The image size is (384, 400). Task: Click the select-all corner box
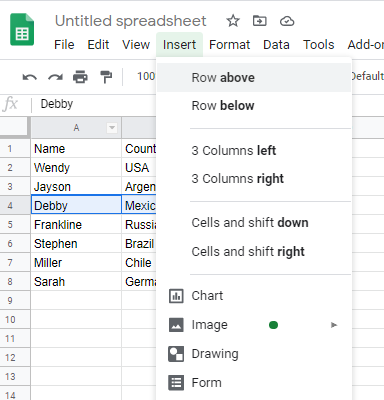coord(14,127)
